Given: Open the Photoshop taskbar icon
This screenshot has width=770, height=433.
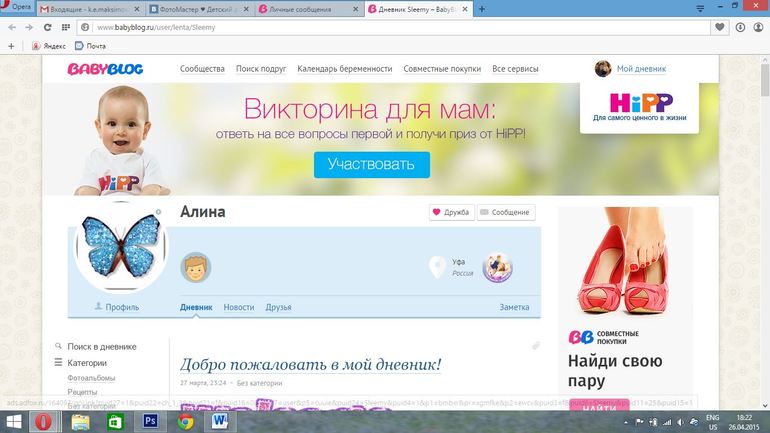Looking at the screenshot, I should point(151,421).
